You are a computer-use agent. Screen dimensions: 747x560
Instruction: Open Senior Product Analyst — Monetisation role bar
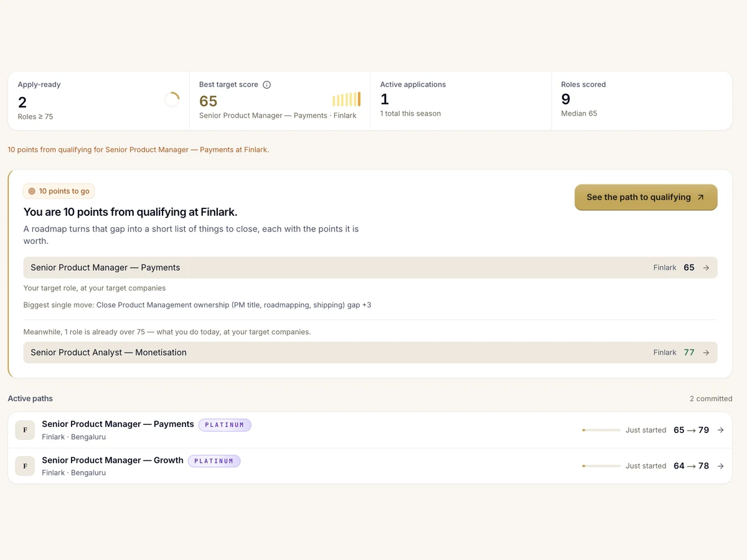(x=370, y=352)
